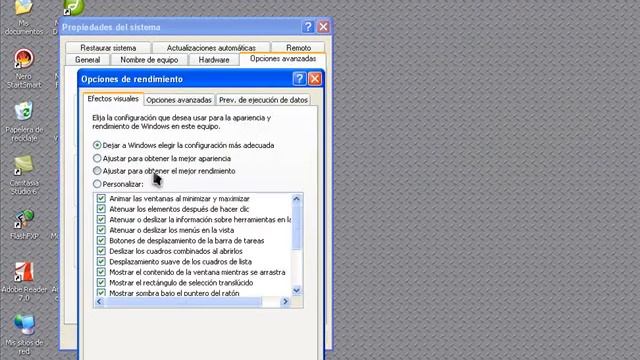Image resolution: width=640 pixels, height=360 pixels.
Task: Click the vertical scrollbar thumb in effects list
Action: coord(297,227)
